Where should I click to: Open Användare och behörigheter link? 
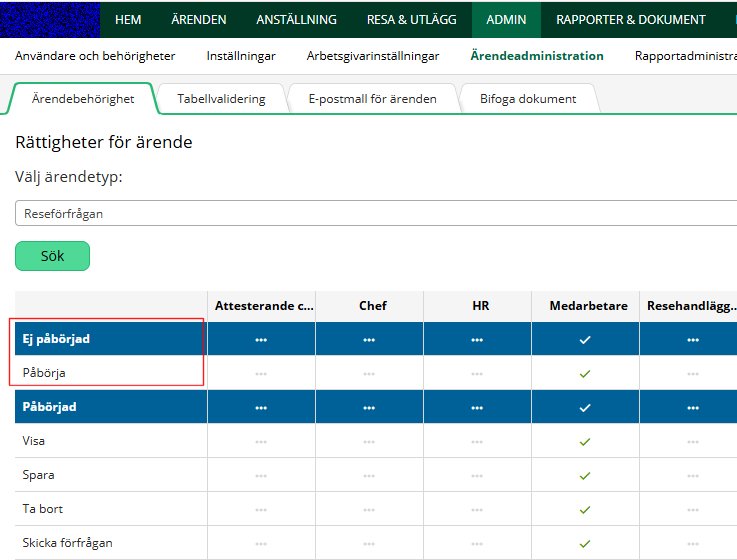[96, 56]
